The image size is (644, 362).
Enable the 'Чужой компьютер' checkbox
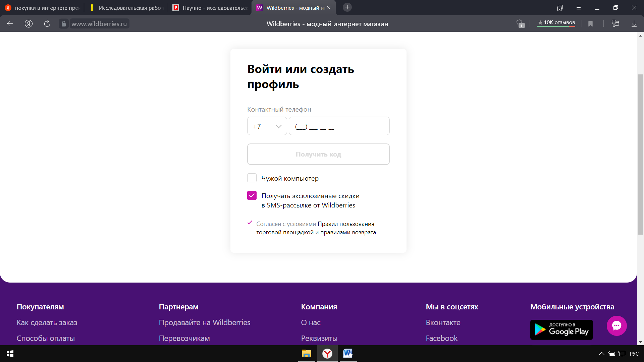click(x=252, y=178)
